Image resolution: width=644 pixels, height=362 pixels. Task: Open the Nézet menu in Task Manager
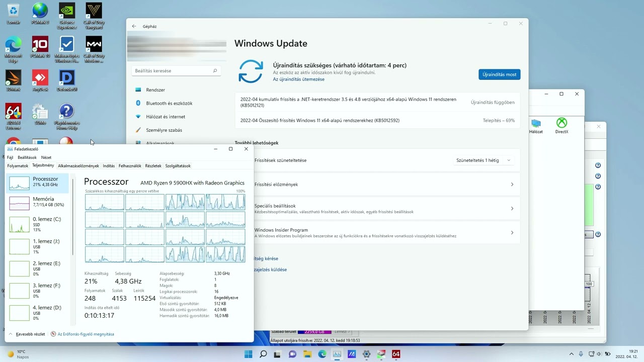[x=46, y=157]
